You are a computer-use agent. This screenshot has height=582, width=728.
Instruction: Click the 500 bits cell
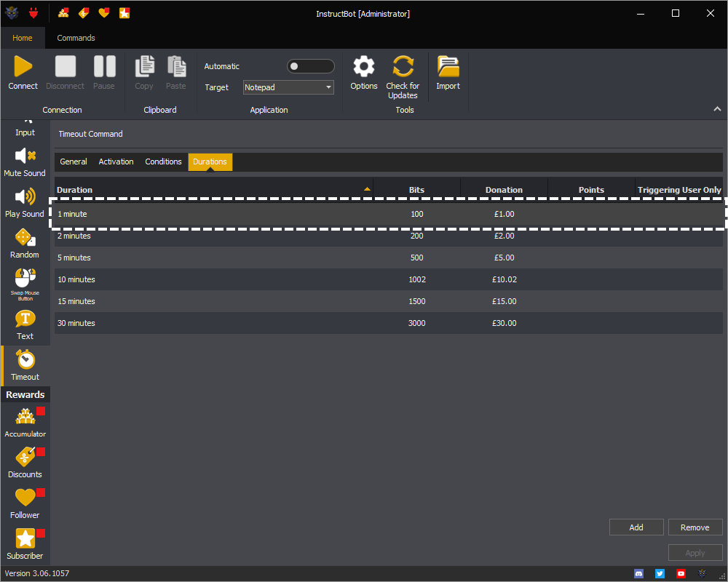[x=416, y=258]
